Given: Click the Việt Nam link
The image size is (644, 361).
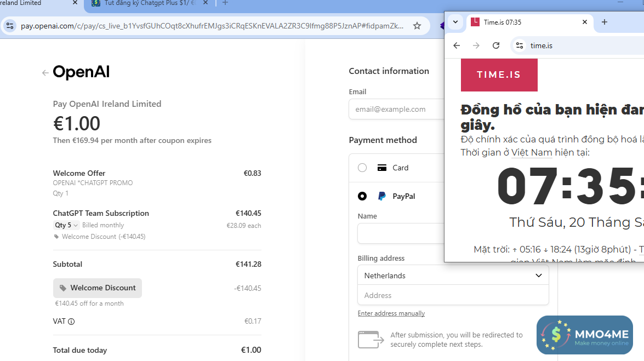Looking at the screenshot, I should [x=532, y=152].
